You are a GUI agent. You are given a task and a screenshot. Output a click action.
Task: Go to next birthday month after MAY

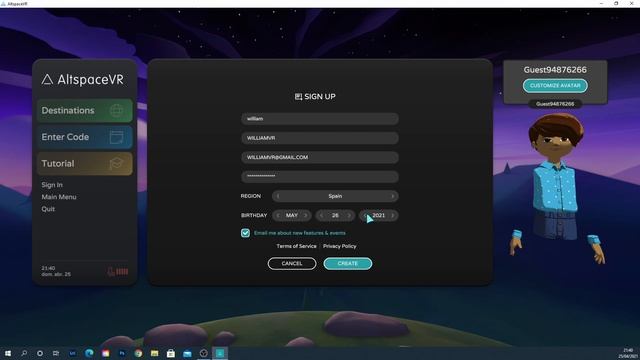point(306,216)
